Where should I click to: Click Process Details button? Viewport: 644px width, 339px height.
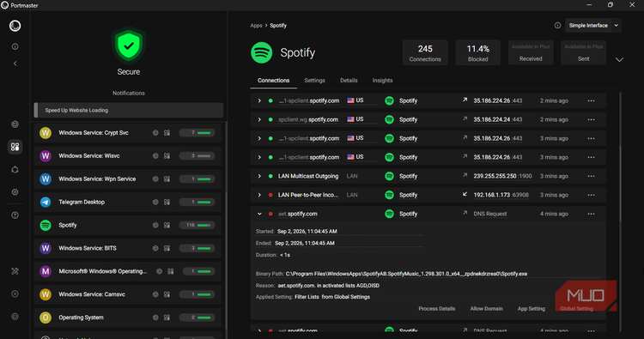[436, 309]
